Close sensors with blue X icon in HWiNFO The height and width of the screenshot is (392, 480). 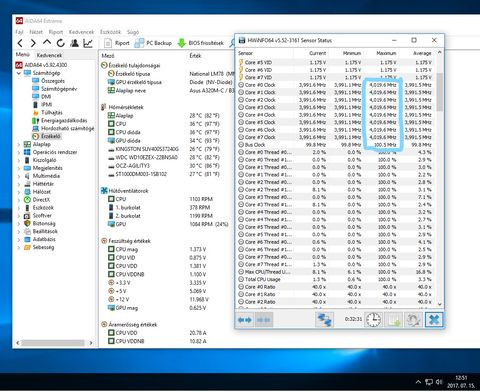434,320
